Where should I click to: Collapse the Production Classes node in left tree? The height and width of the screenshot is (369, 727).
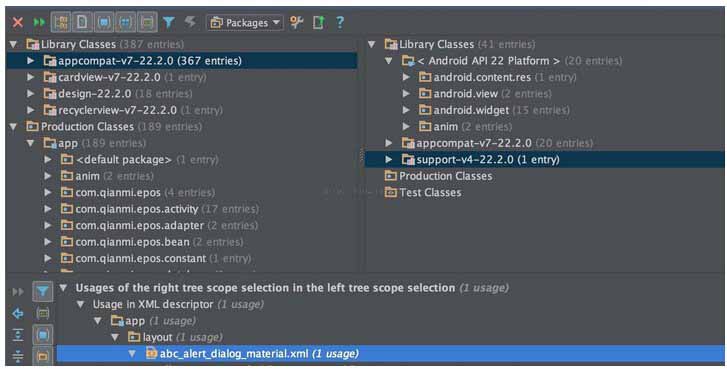(x=13, y=127)
